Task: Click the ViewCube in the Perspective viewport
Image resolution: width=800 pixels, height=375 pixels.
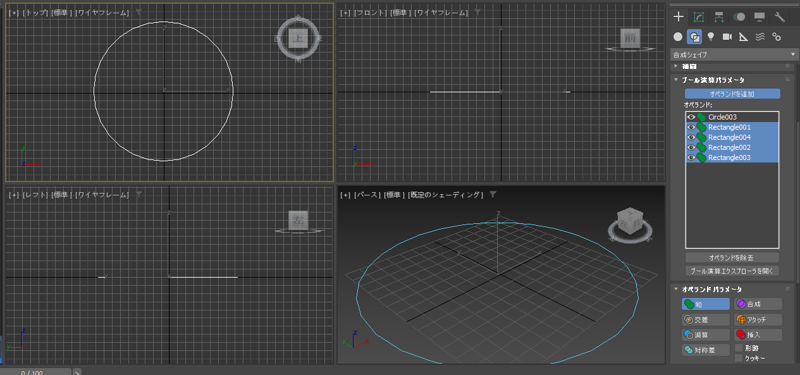Action: pos(631,221)
